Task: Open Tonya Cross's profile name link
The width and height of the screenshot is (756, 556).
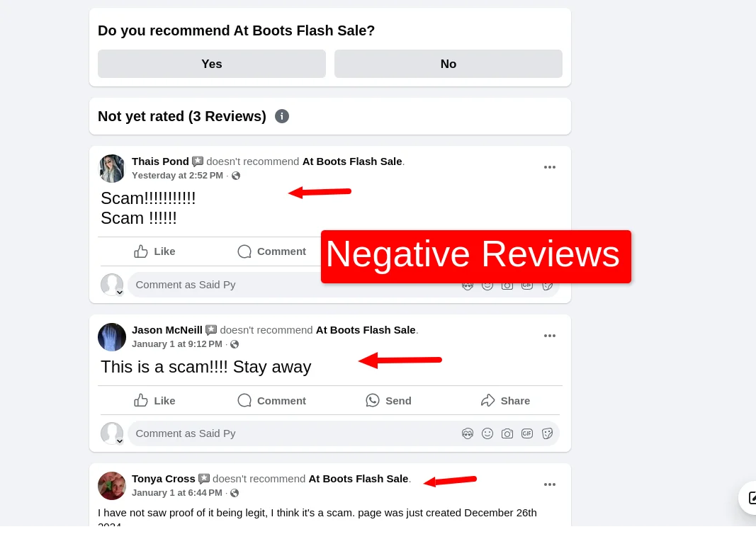Action: [x=164, y=479]
